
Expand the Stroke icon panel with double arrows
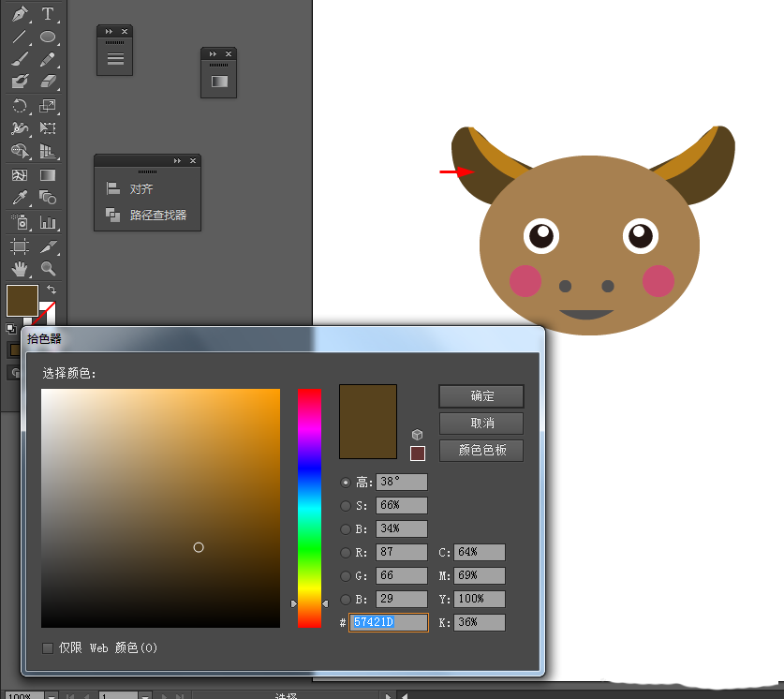pos(109,32)
